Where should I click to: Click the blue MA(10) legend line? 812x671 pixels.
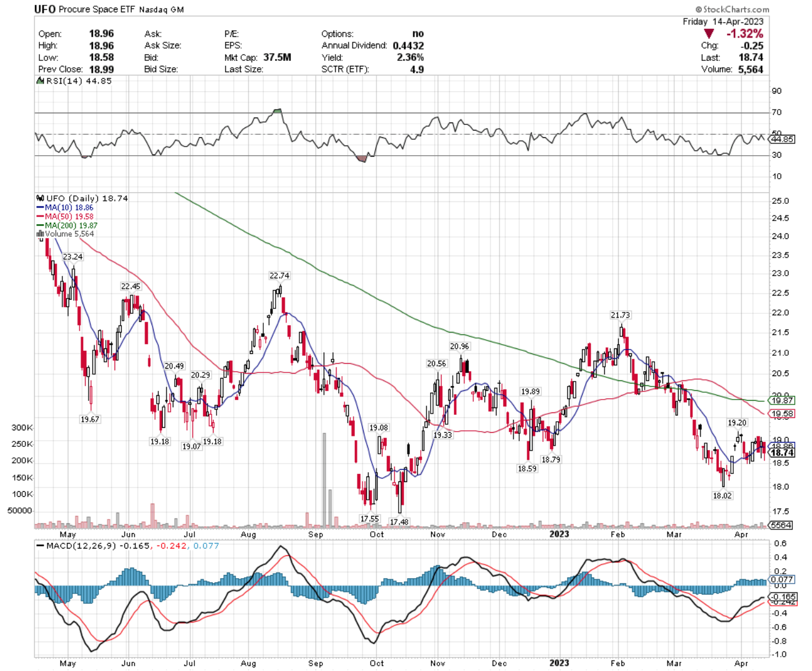click(41, 208)
